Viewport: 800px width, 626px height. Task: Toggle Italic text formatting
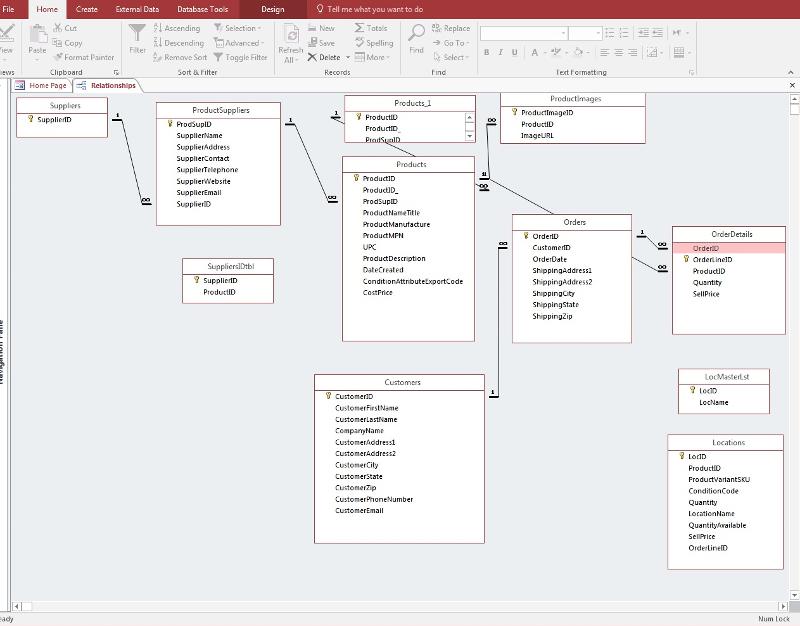[501, 53]
